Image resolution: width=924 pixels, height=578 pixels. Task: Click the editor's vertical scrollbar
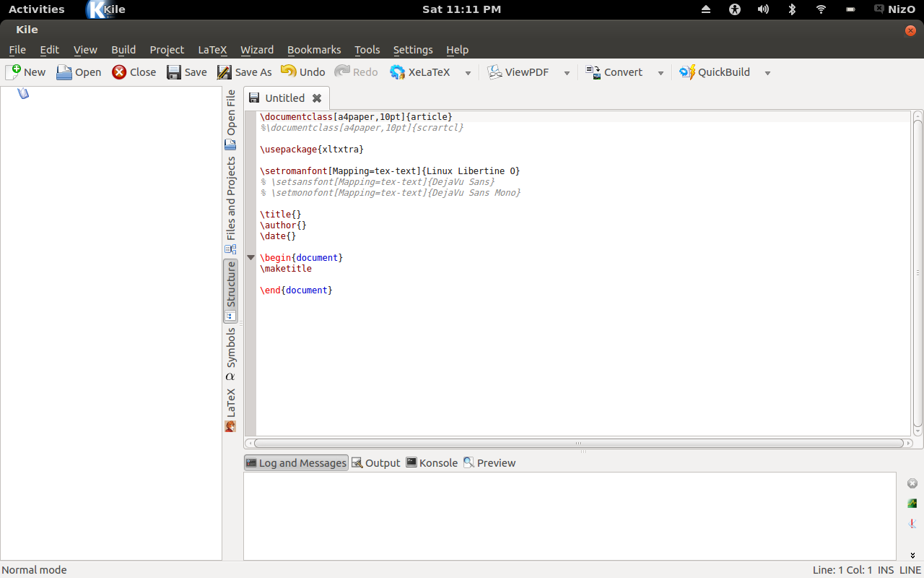(918, 273)
